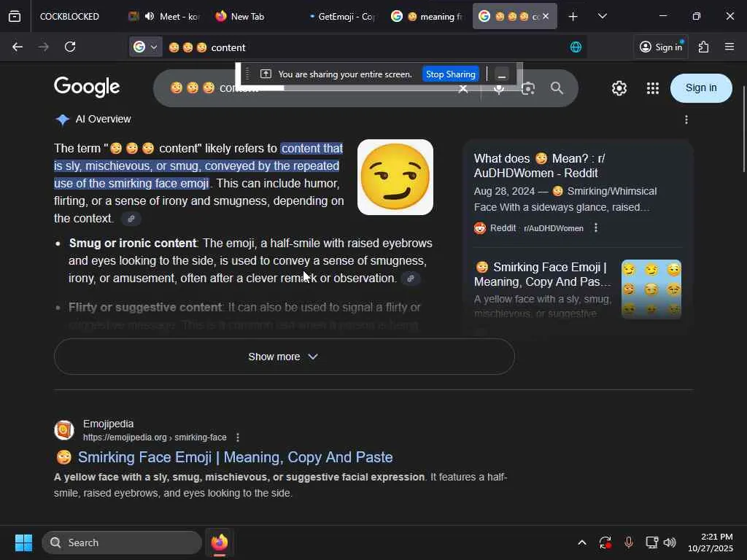The width and height of the screenshot is (747, 560).
Task: Open the Google logo homepage link
Action: 87,87
